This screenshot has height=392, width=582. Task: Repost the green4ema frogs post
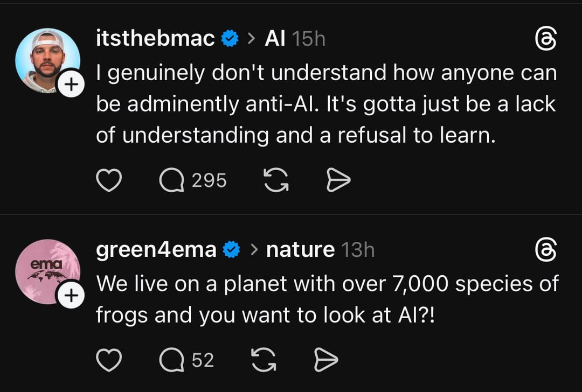pyautogui.click(x=264, y=360)
